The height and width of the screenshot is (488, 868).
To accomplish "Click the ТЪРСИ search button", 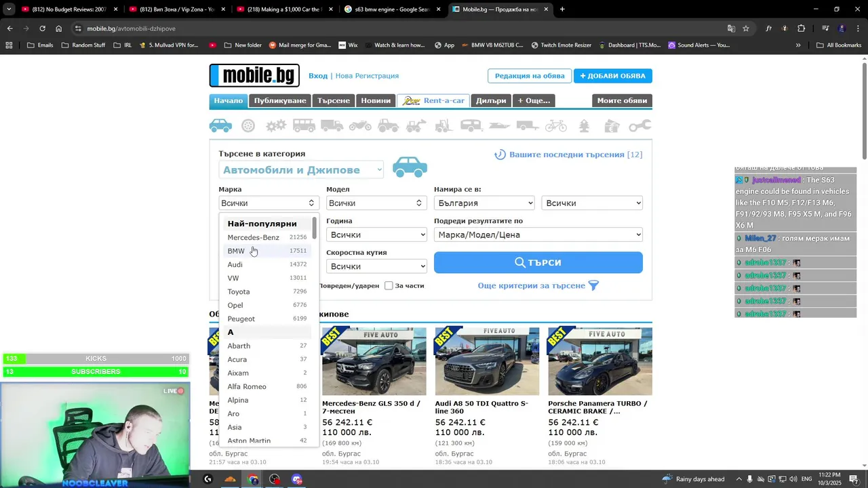I will [538, 262].
